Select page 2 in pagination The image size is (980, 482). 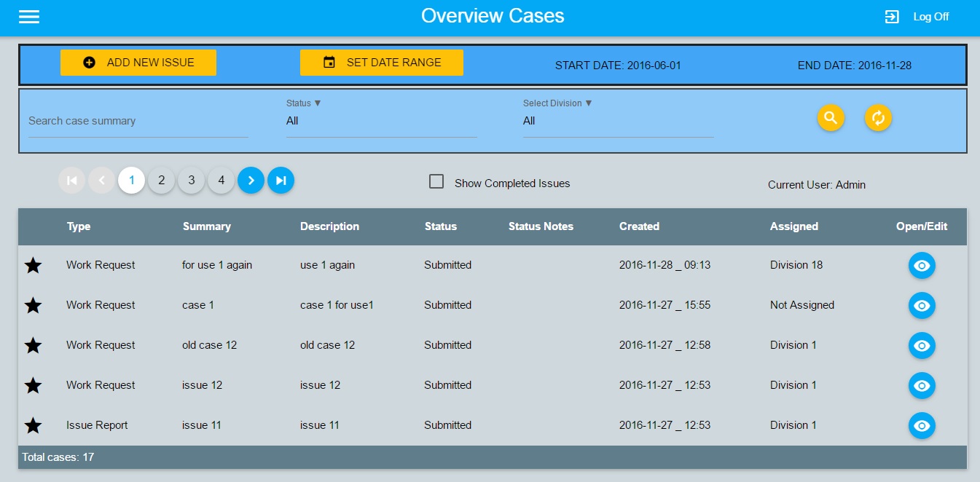click(x=161, y=180)
